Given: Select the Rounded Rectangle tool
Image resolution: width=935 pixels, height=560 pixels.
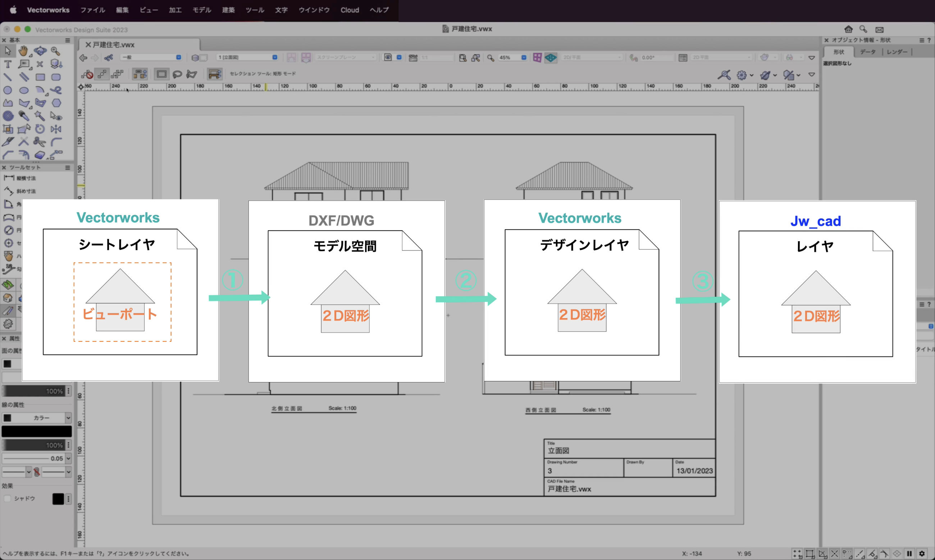Looking at the screenshot, I should pos(56,77).
